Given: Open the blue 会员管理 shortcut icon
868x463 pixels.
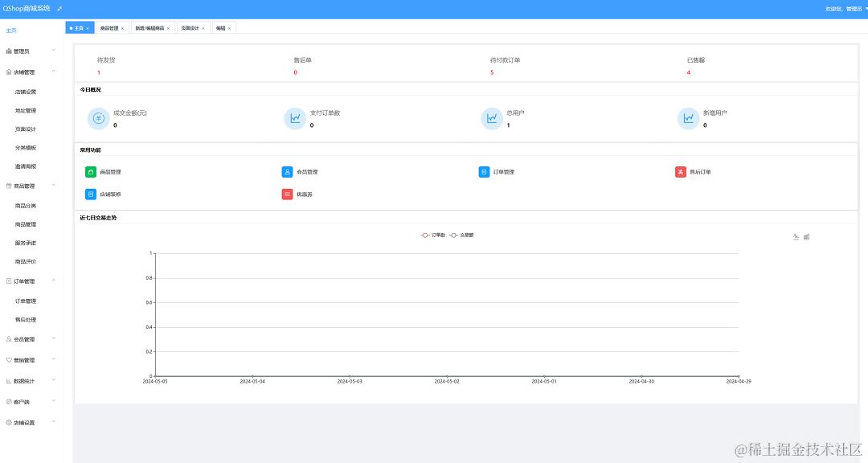Looking at the screenshot, I should pos(287,172).
